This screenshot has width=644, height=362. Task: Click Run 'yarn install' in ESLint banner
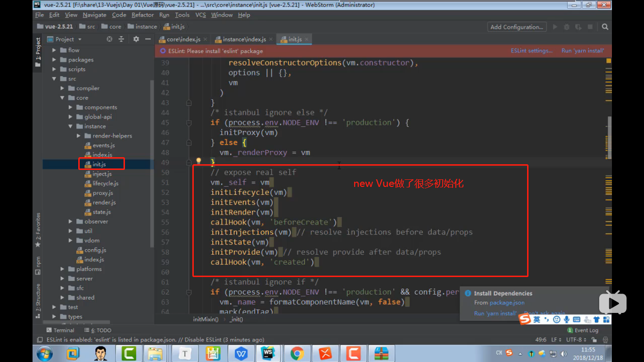(583, 51)
